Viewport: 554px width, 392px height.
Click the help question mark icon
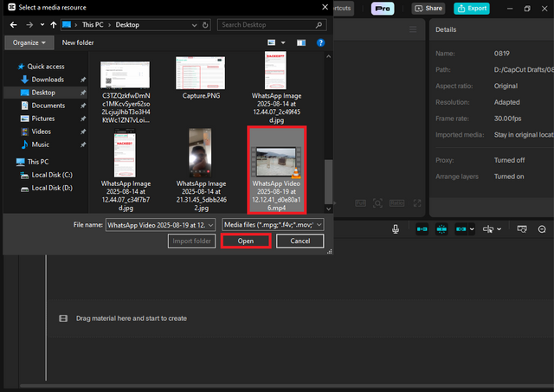320,42
